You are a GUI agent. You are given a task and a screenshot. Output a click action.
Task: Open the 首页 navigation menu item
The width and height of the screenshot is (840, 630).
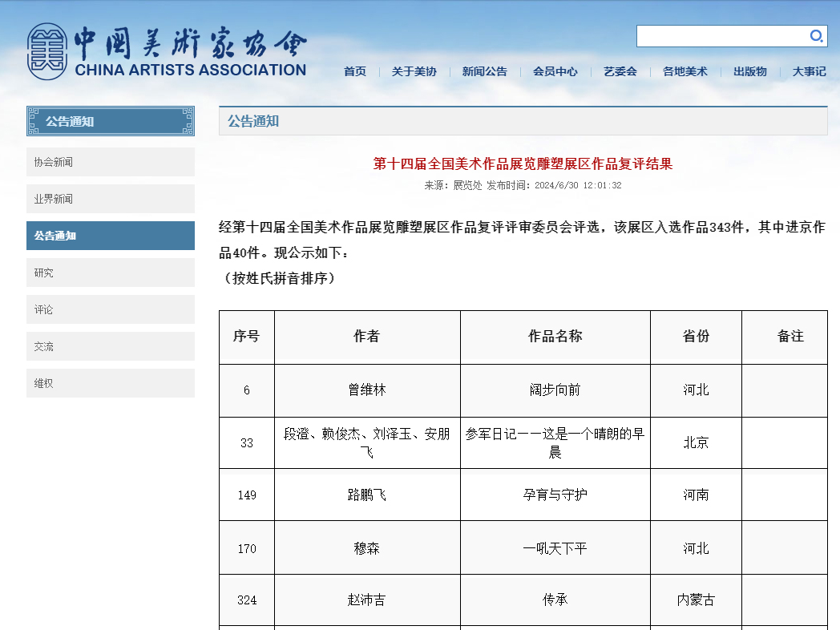point(355,71)
